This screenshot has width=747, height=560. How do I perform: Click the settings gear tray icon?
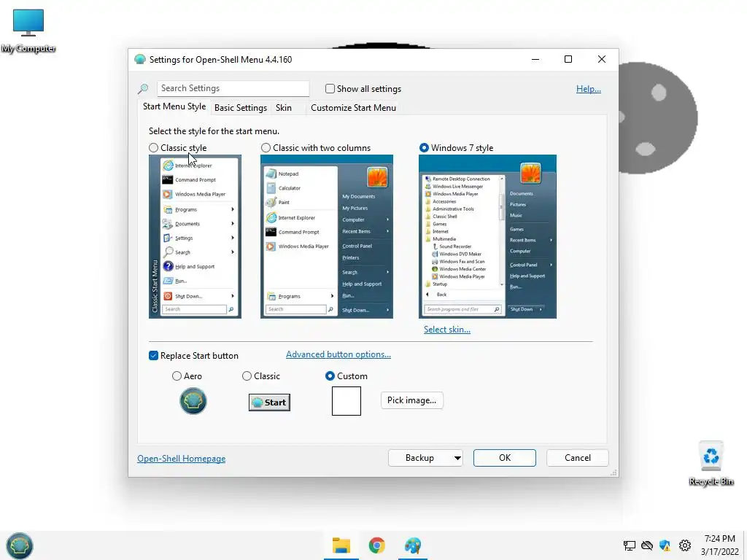point(684,545)
